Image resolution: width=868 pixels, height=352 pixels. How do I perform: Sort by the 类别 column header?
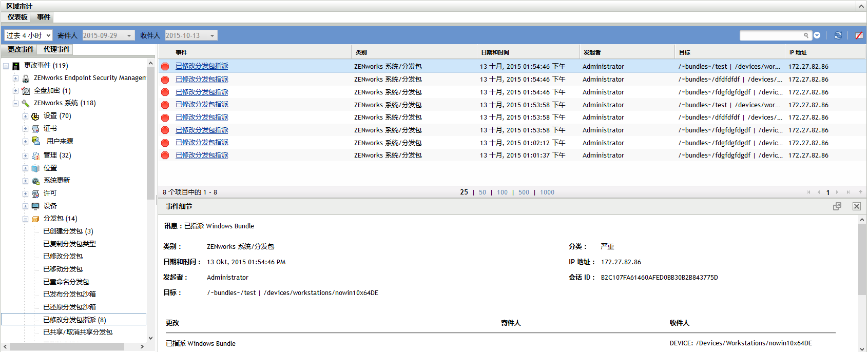pos(414,52)
